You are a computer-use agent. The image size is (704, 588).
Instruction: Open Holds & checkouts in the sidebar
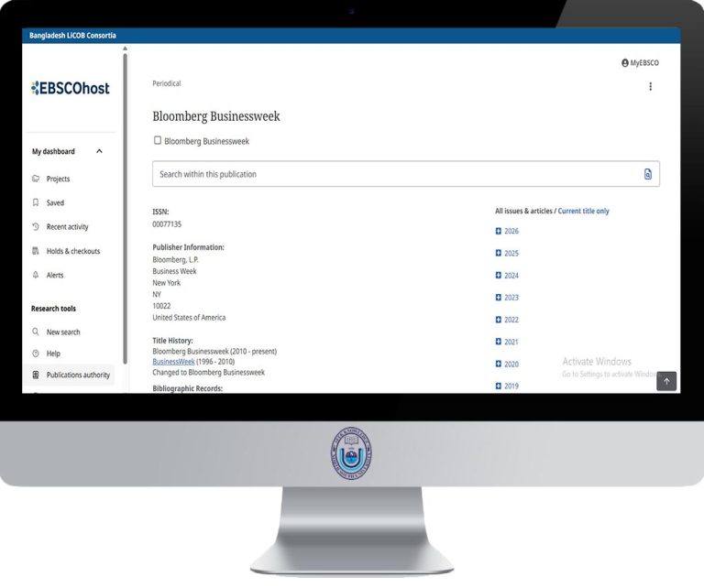tap(73, 251)
